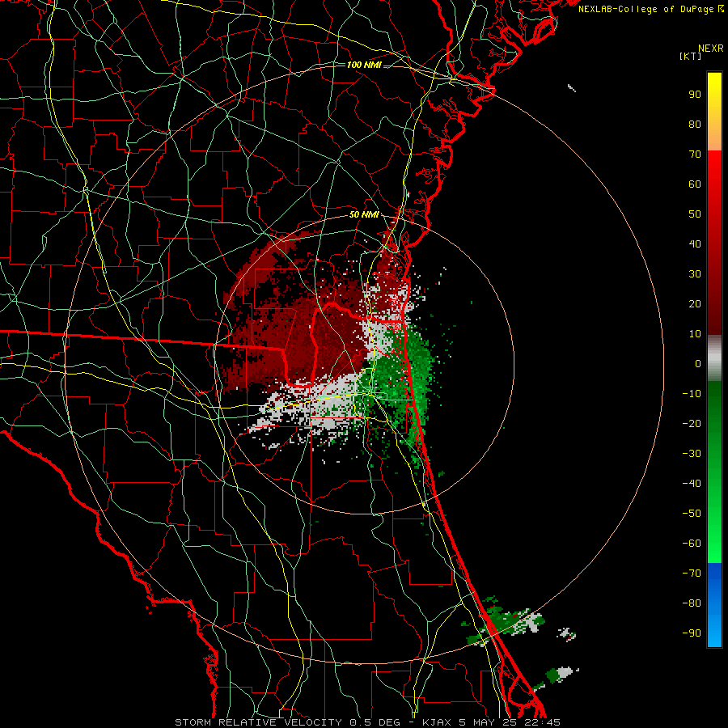The image size is (728, 728).
Task: Click the -20 knot scale label
Action: click(x=692, y=423)
